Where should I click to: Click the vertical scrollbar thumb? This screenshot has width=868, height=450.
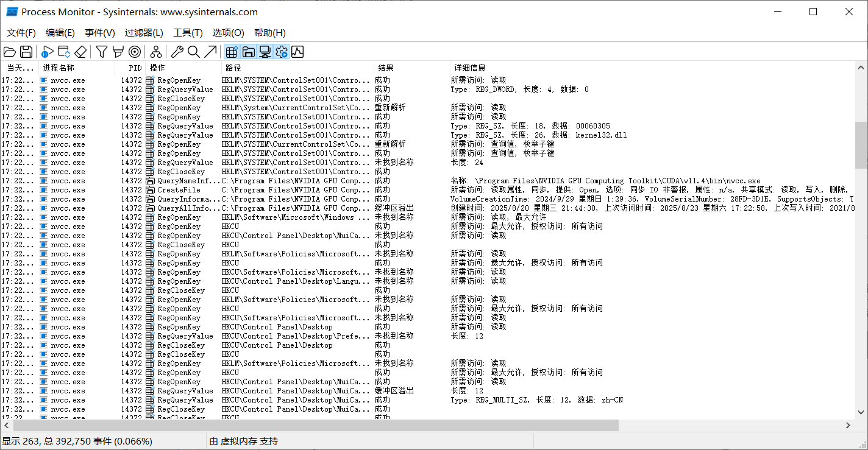[x=861, y=144]
